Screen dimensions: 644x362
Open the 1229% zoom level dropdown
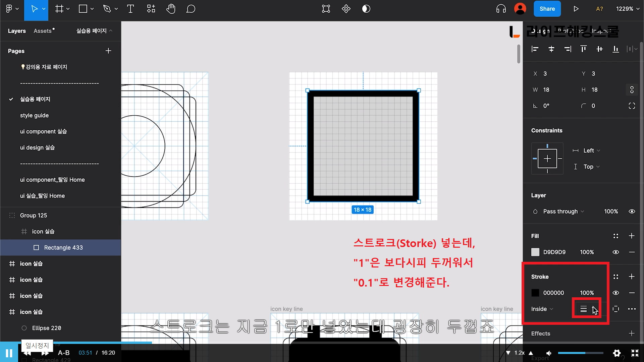click(628, 9)
